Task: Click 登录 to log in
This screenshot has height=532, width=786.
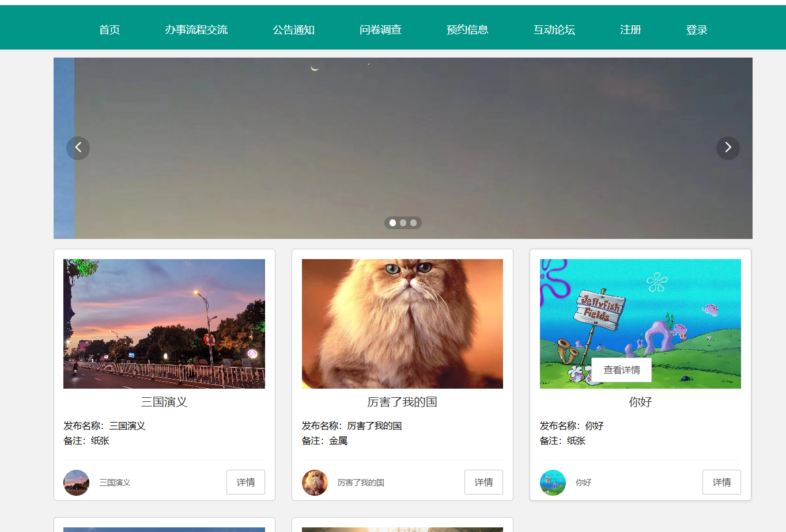Action: [x=697, y=30]
